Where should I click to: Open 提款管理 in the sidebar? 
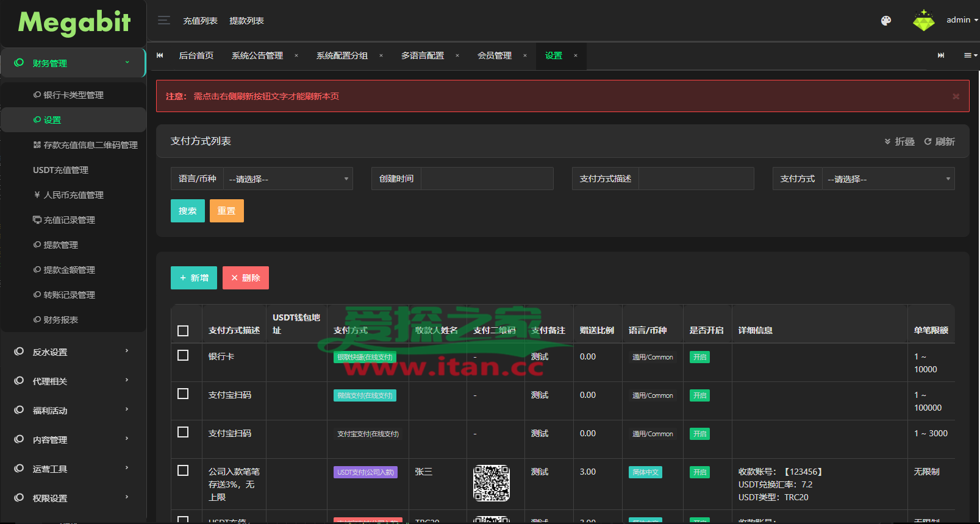(x=60, y=245)
